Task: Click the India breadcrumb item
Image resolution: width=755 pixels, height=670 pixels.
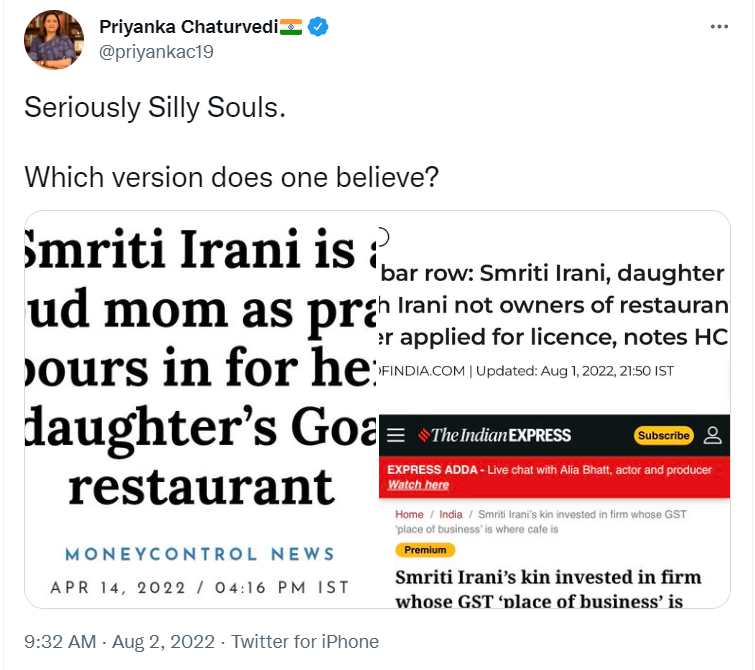Action: 449,514
